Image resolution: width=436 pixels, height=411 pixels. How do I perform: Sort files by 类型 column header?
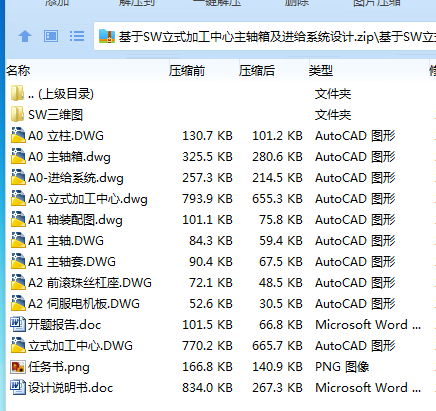click(321, 71)
